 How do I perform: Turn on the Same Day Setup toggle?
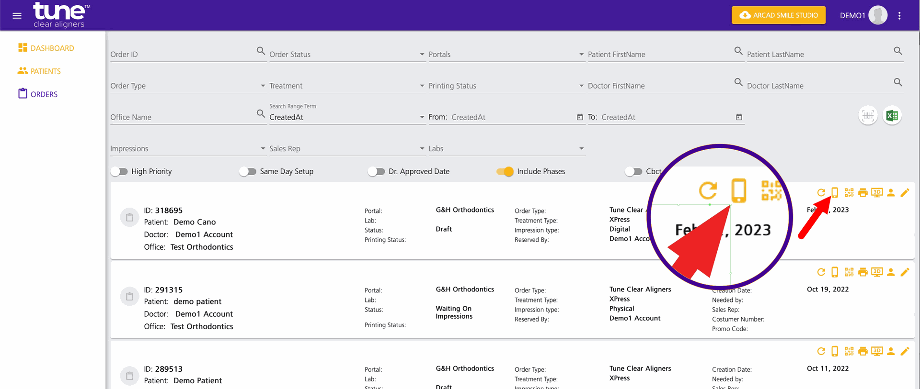pos(248,171)
